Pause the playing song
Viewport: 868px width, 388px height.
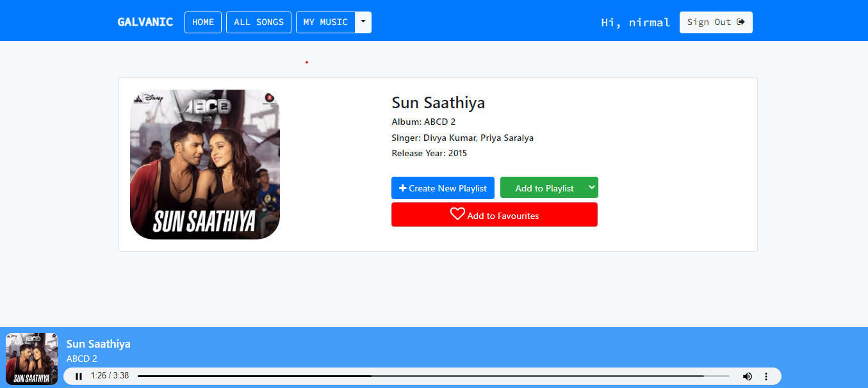[x=79, y=376]
